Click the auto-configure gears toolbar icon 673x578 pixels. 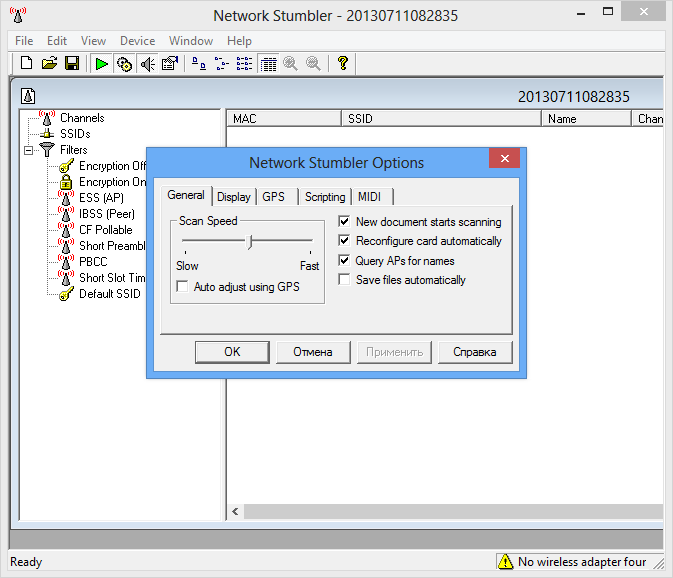[124, 64]
